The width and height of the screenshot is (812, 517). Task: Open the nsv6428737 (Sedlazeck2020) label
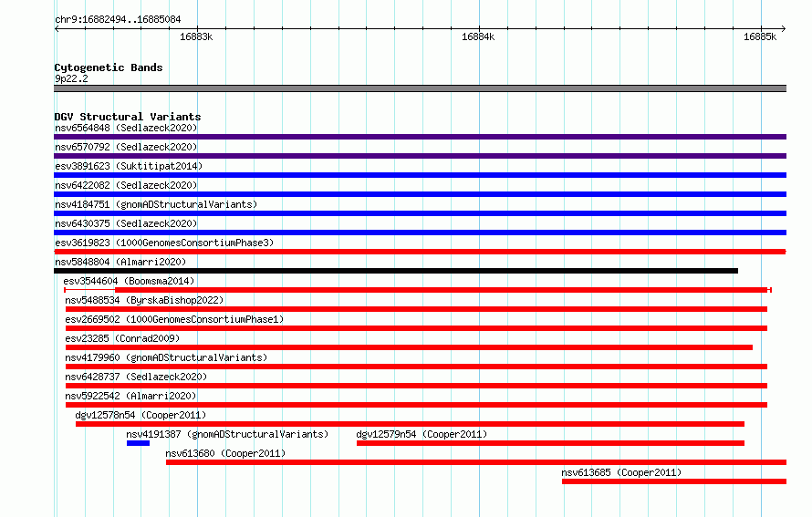tap(136, 377)
